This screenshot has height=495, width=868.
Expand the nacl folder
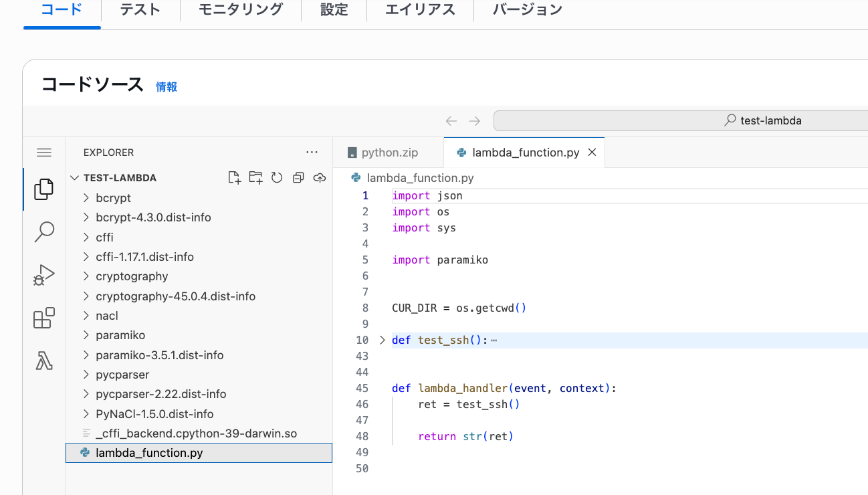86,316
